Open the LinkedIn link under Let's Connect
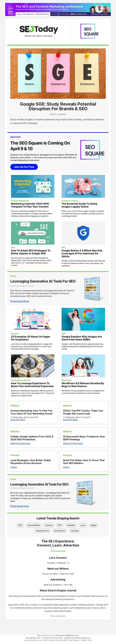116x644 pixels. 51,563
